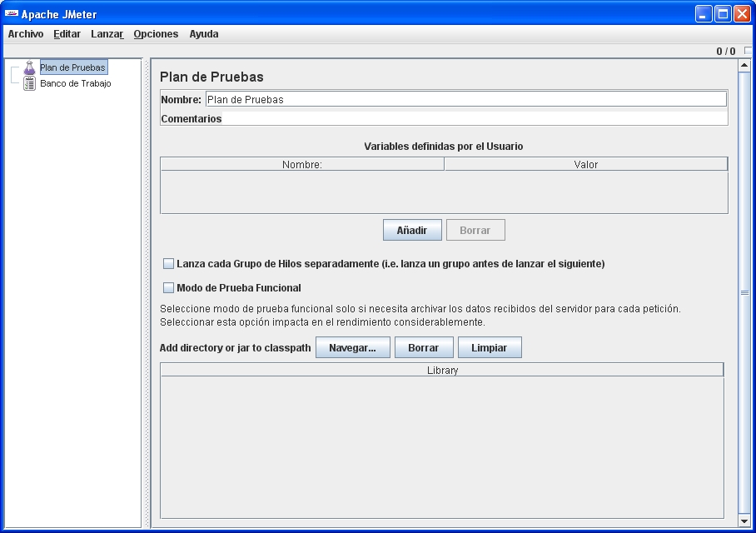Click the Add directory or jar to classpath label
Image resolution: width=756 pixels, height=533 pixels.
[236, 348]
